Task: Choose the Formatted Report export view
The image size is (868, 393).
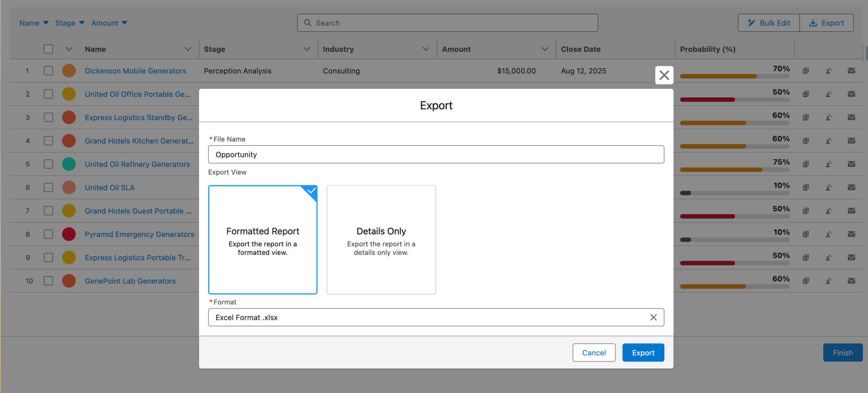Action: pyautogui.click(x=263, y=240)
